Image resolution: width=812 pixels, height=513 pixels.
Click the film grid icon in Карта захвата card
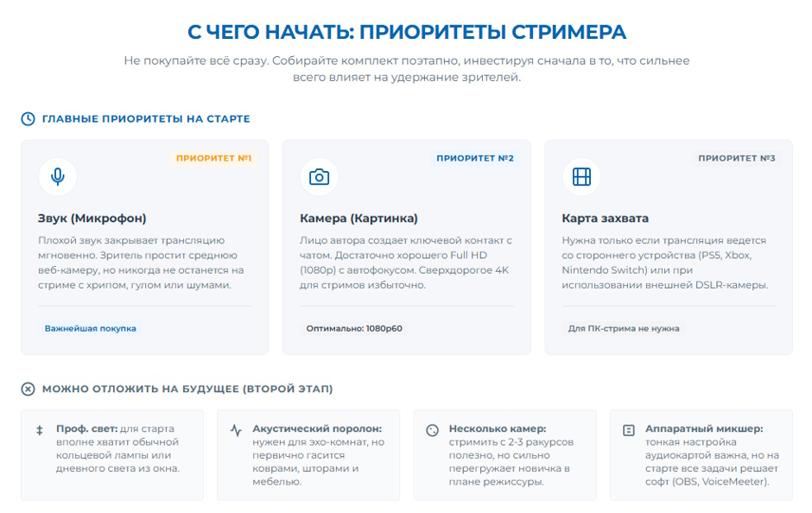tap(581, 177)
